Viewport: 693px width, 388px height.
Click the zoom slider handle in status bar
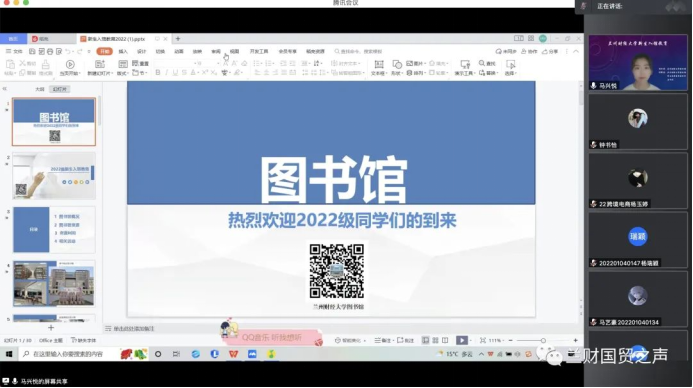click(543, 341)
